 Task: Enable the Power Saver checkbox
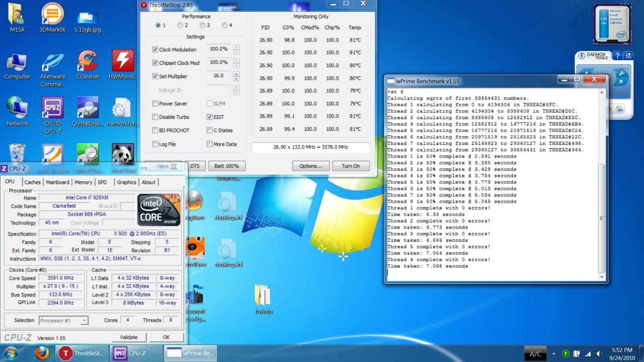[155, 104]
